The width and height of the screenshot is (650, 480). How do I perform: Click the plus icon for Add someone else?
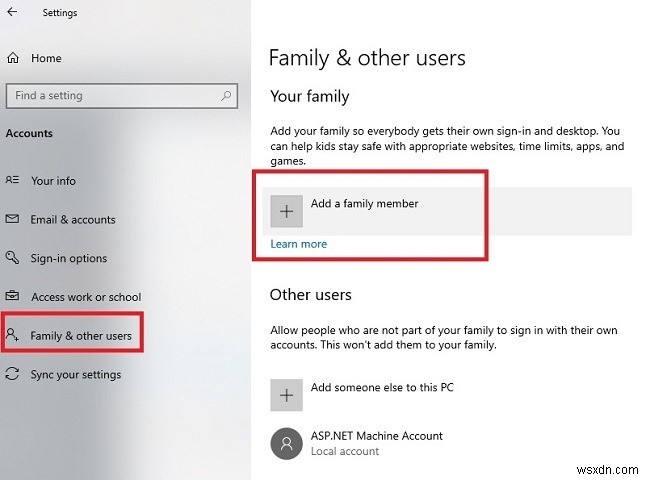286,395
